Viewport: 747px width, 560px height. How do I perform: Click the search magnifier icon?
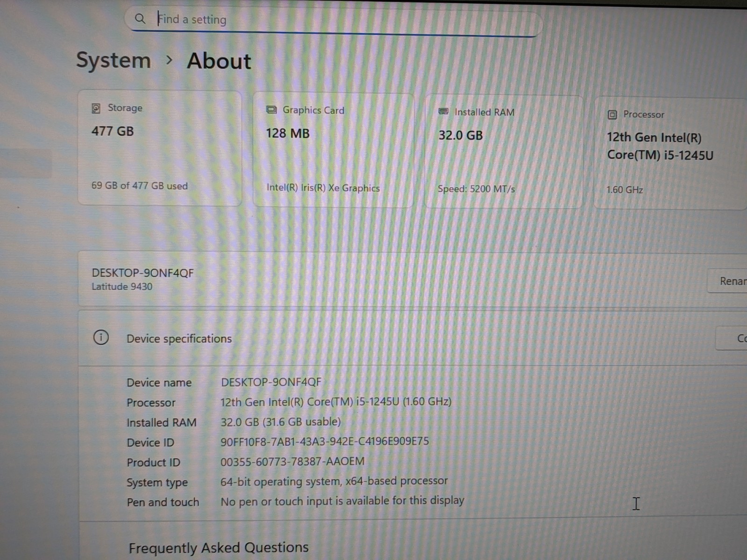pos(140,19)
